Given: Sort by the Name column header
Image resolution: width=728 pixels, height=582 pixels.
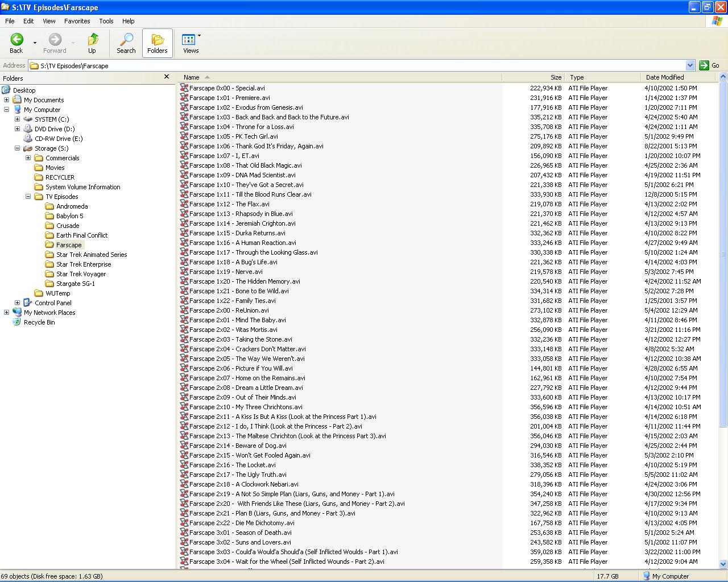Looking at the screenshot, I should click(340, 77).
